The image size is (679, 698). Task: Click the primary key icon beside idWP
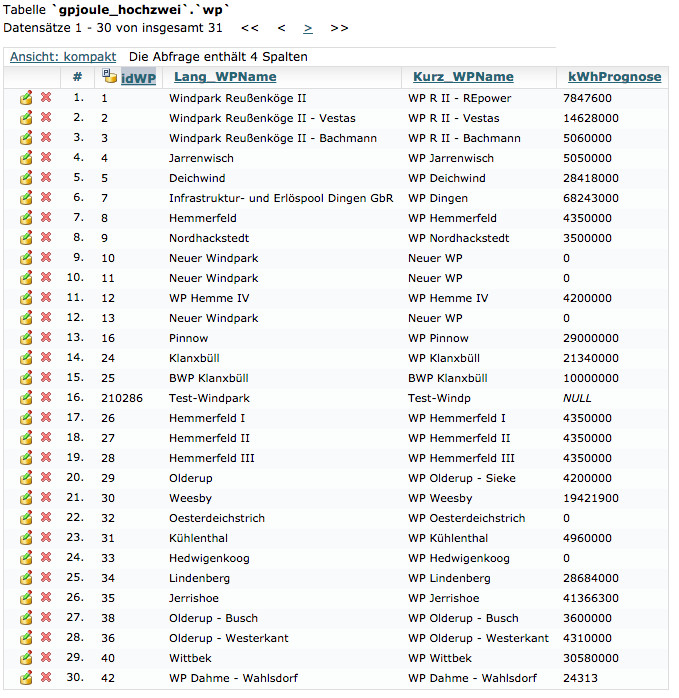110,76
